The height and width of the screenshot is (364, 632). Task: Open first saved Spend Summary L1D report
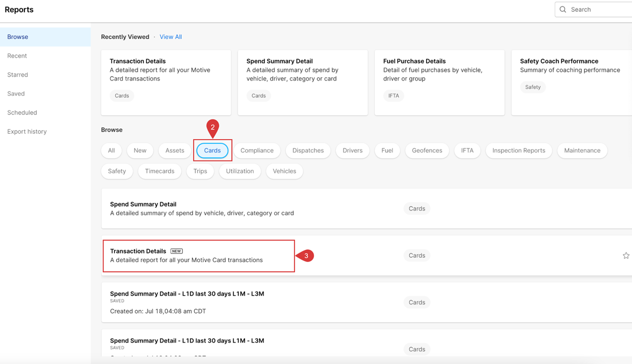click(187, 294)
